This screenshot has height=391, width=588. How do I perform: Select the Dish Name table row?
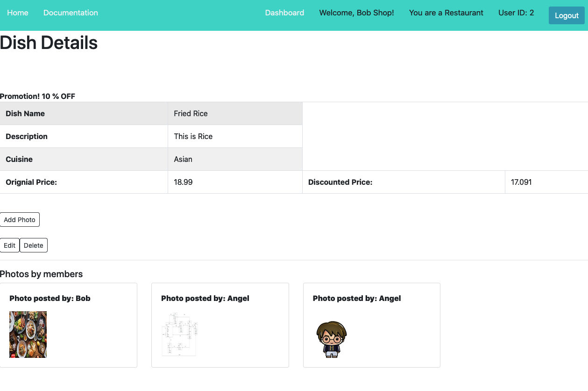point(25,113)
